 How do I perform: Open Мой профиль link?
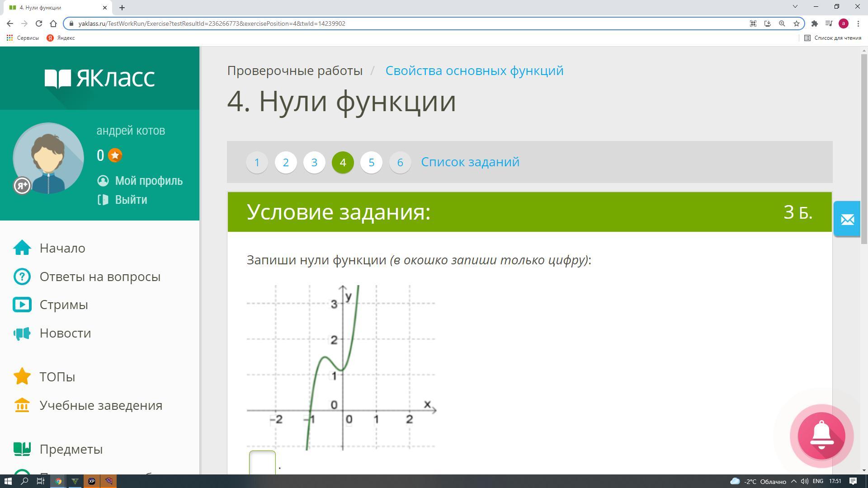pos(148,181)
